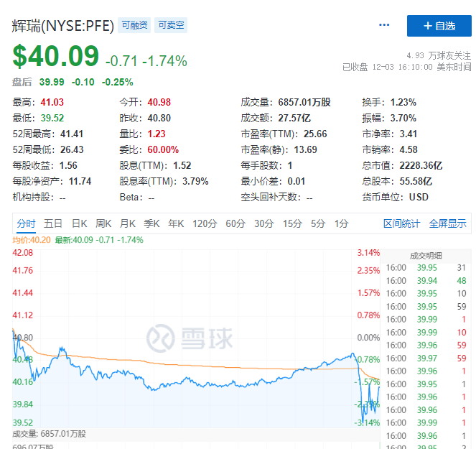Click the 振幅 value 3.70%
This screenshot has width=476, height=449.
click(x=403, y=118)
